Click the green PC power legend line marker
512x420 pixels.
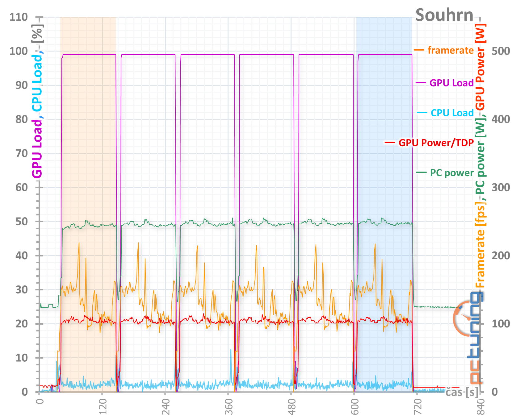click(422, 172)
